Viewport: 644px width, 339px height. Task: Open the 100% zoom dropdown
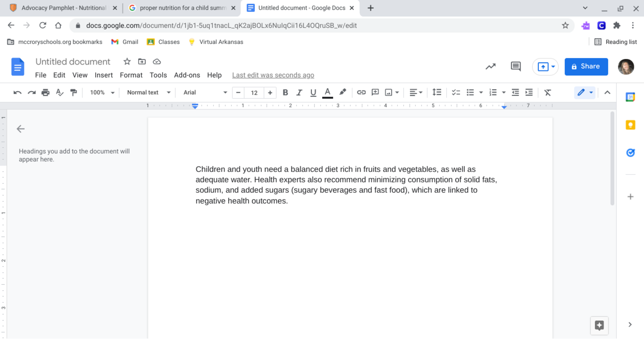click(x=102, y=93)
